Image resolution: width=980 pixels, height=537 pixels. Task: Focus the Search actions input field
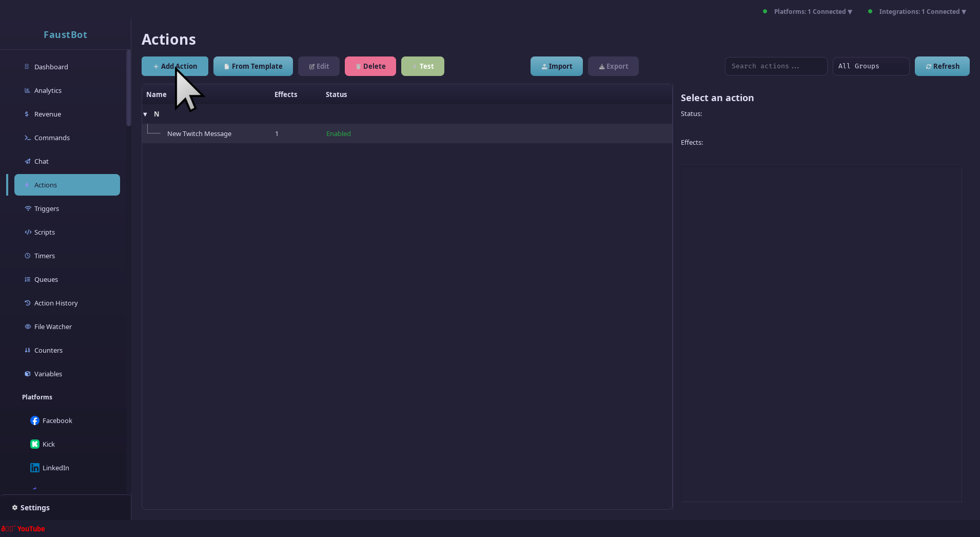(775, 66)
